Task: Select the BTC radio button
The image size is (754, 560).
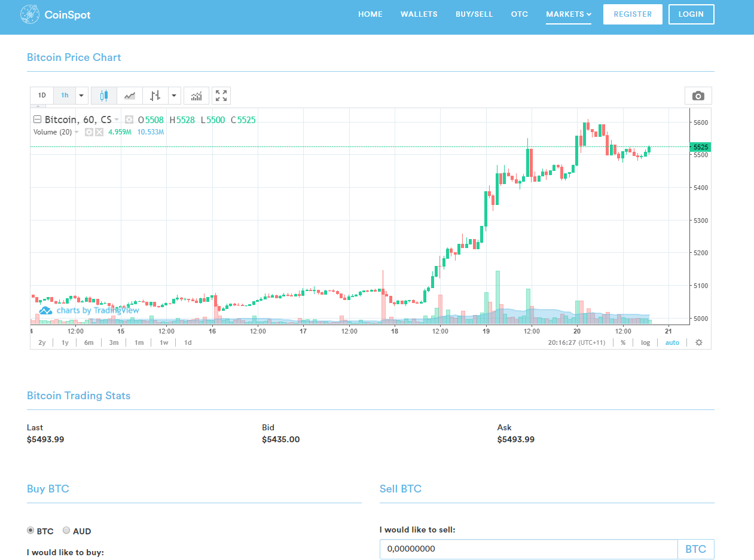Action: click(x=30, y=530)
